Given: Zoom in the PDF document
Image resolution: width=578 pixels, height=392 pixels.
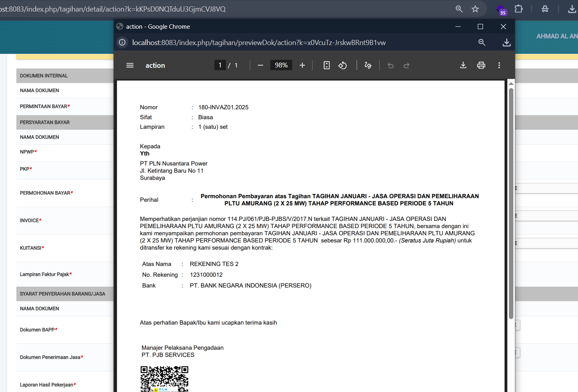Looking at the screenshot, I should tap(302, 65).
